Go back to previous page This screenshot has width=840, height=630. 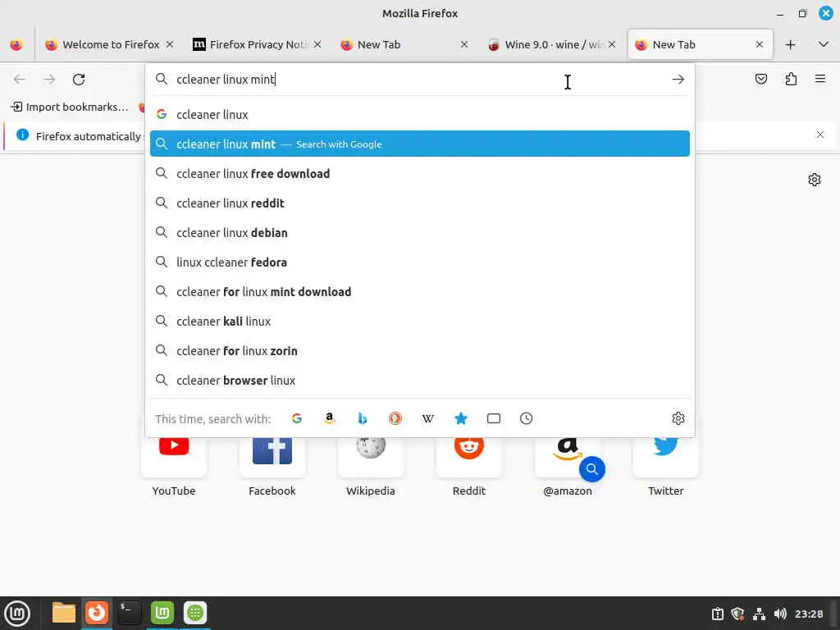(20, 80)
